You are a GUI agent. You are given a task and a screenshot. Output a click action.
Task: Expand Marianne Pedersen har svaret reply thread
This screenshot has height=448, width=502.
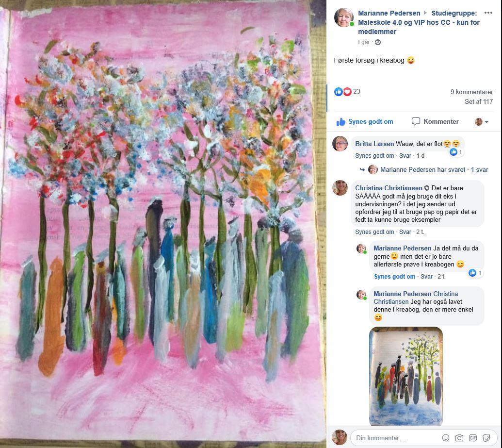tap(422, 169)
